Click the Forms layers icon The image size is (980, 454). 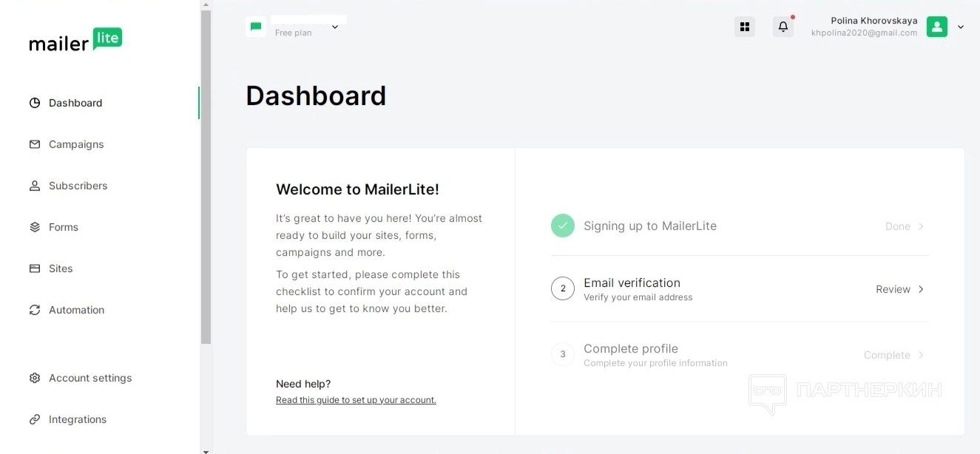[x=35, y=227]
